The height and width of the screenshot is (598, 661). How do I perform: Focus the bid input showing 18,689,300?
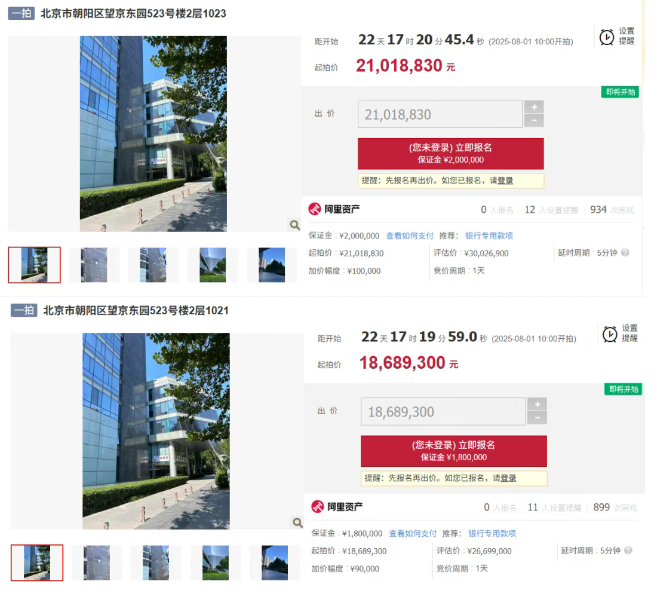[443, 411]
